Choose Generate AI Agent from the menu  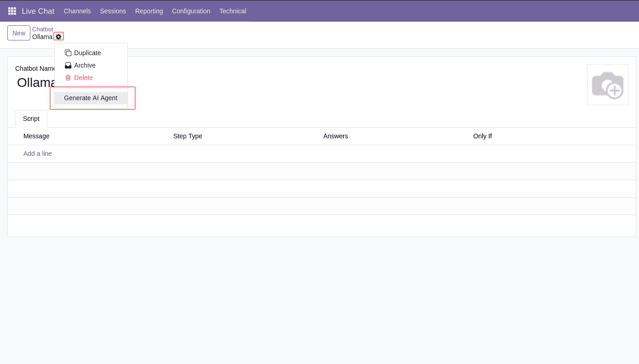(x=91, y=98)
